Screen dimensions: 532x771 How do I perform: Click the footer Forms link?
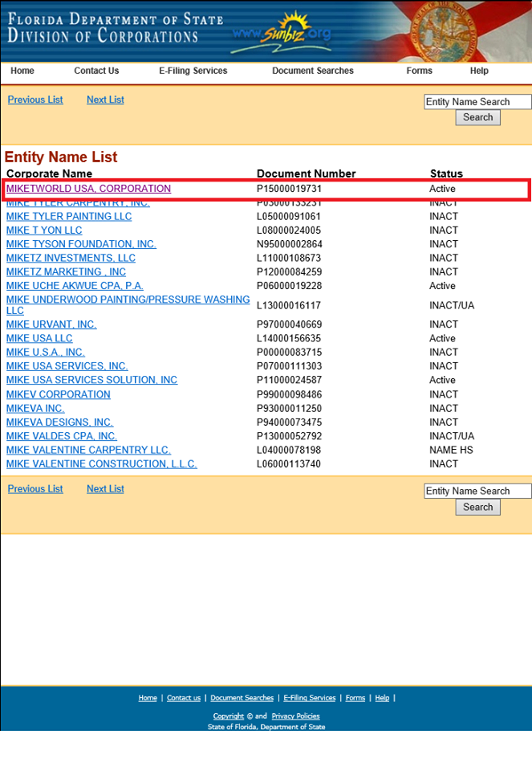[x=355, y=698]
